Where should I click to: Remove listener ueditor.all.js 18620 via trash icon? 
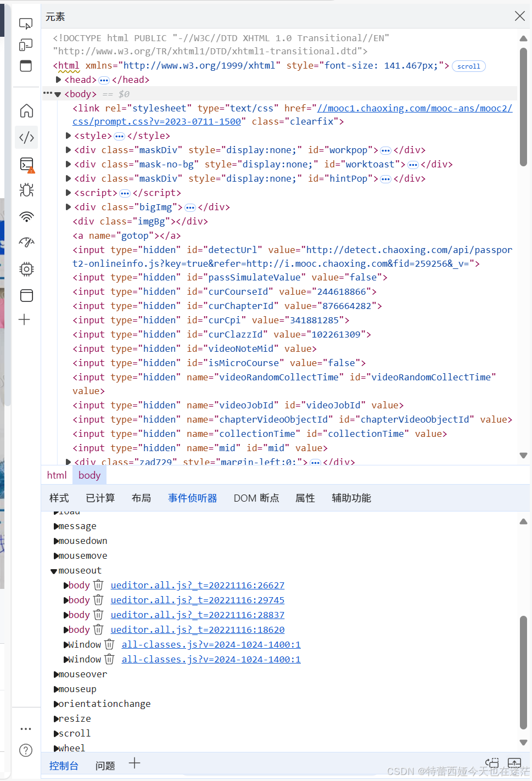[x=98, y=630]
